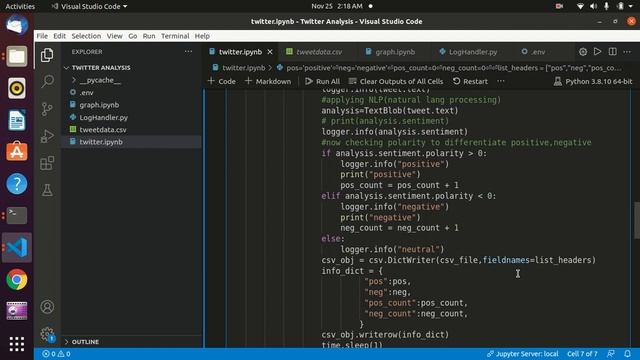The height and width of the screenshot is (360, 640).
Task: Open the Explorer view in activity bar
Action: 47,55
